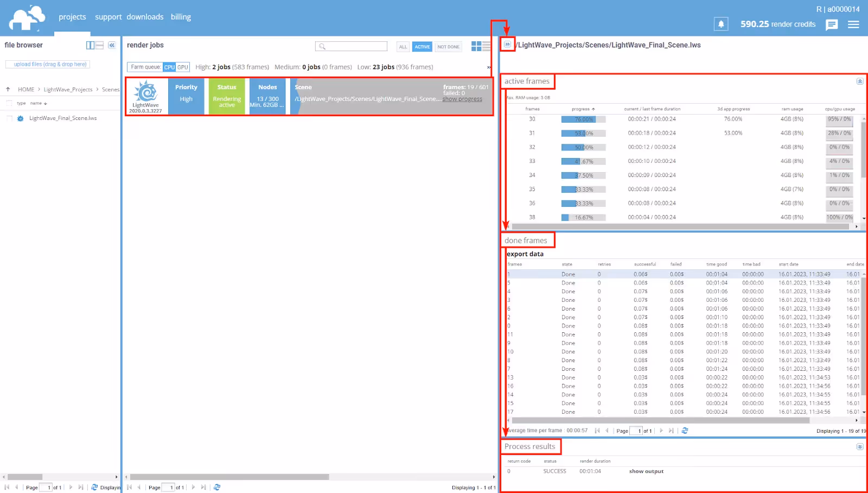Click the LightWave file icon in browser
This screenshot has height=493, width=868.
coord(20,118)
